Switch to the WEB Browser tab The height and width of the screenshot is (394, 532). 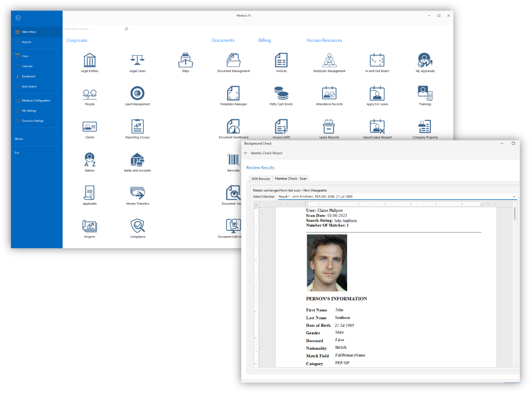(x=261, y=179)
